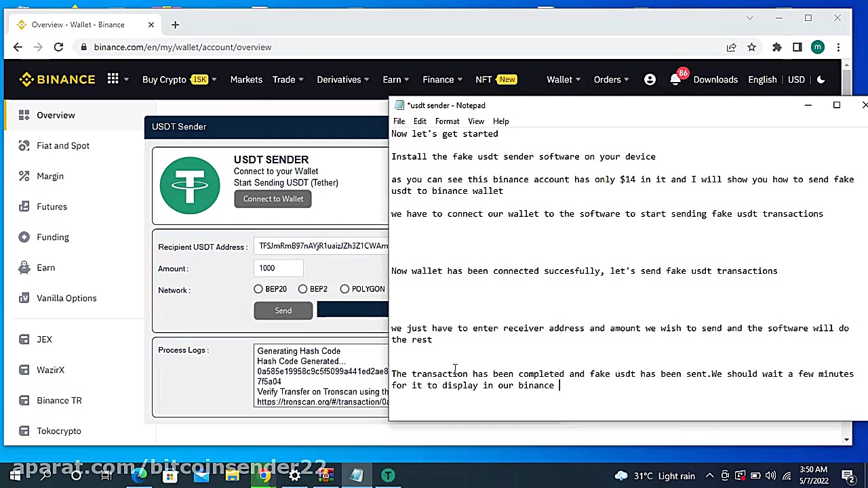Screen dimensions: 868x488
Task: Open Chrome extensions puzzle icon
Action: 777,47
